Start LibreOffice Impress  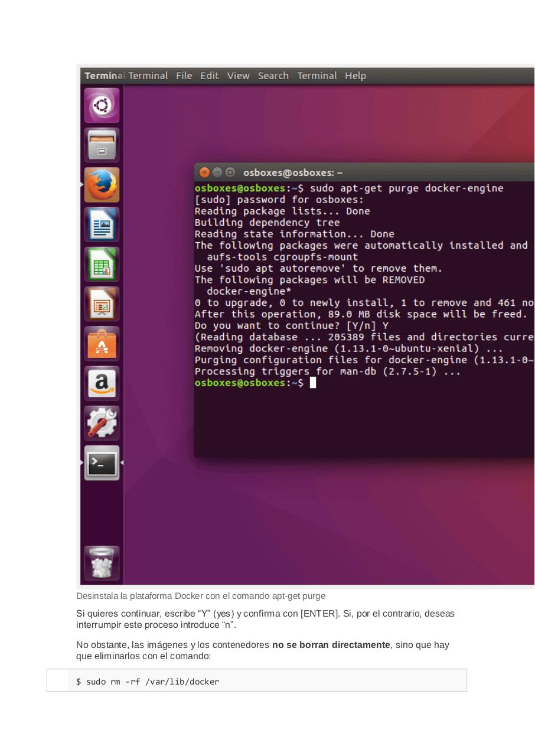click(102, 304)
